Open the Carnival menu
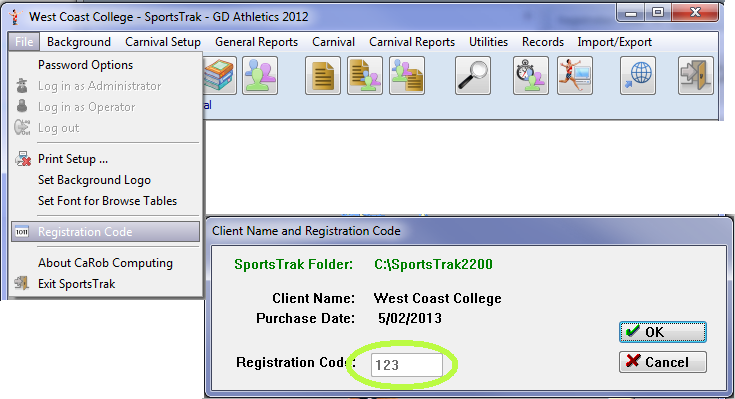735x399 pixels. tap(333, 42)
